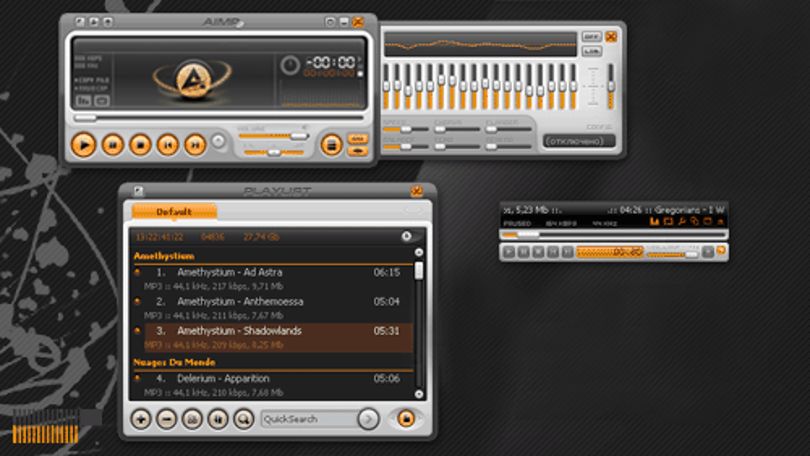Open the equalizer presets box showing (отключено)
The image size is (810, 456).
(579, 141)
